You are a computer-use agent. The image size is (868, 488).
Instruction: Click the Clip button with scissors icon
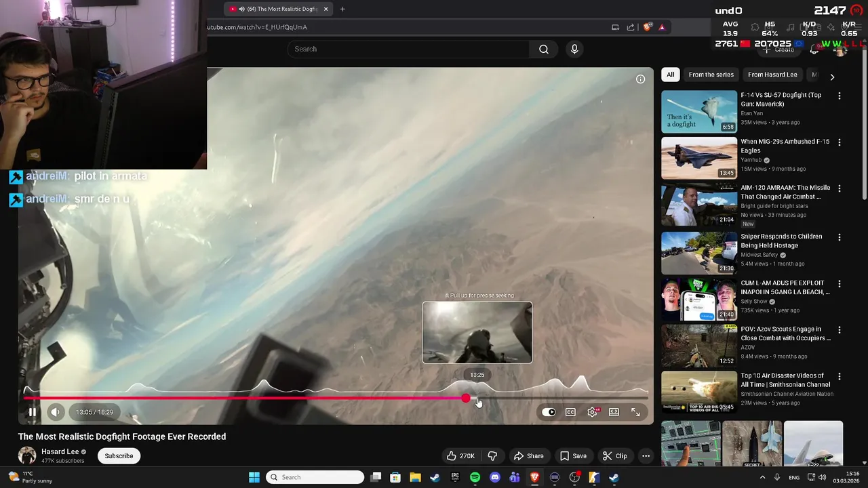pyautogui.click(x=614, y=456)
